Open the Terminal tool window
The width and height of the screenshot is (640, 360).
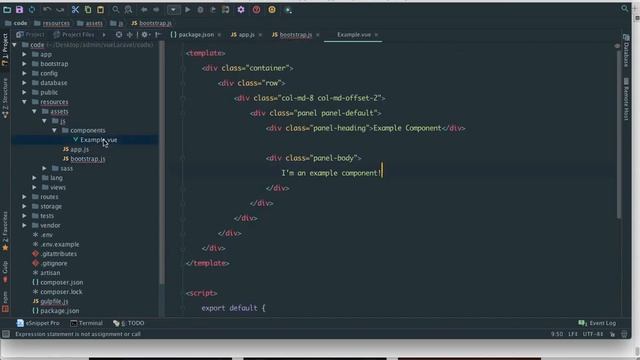[87, 323]
